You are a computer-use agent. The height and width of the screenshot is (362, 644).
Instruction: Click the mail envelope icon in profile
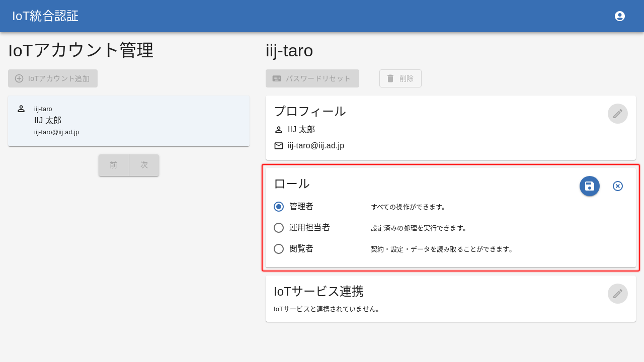tap(279, 146)
